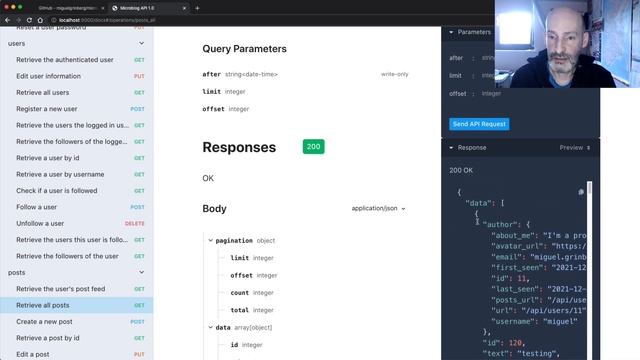Image resolution: width=640 pixels, height=360 pixels.
Task: Click the localhost address bar
Action: tap(107, 20)
